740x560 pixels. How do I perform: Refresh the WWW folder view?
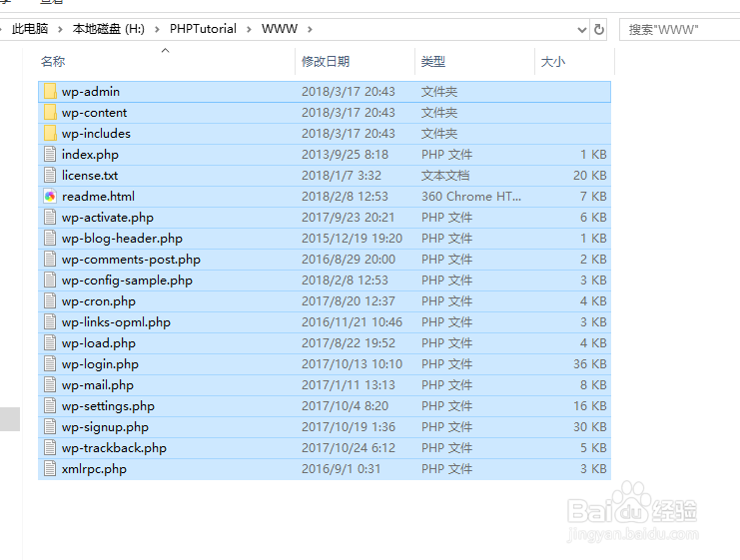pyautogui.click(x=599, y=30)
